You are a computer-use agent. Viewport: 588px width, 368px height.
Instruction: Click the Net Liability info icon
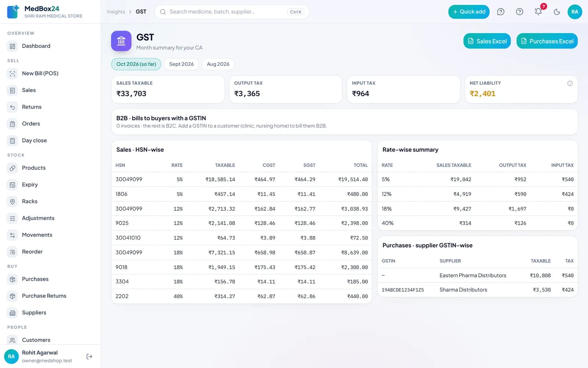click(570, 84)
